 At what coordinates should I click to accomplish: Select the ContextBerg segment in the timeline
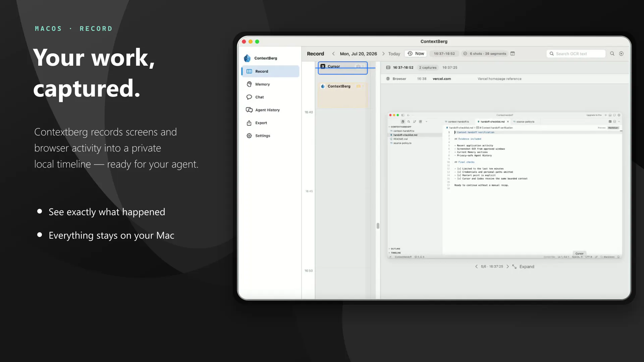(x=343, y=95)
